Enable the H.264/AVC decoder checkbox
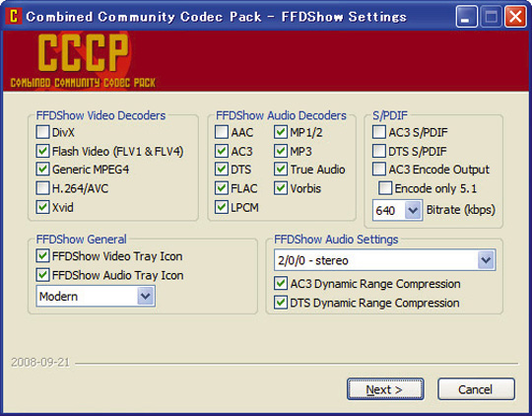The height and width of the screenshot is (416, 532). coord(42,188)
